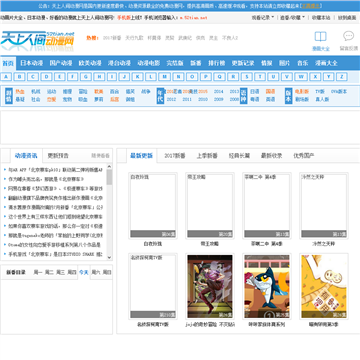Filter anime by letter B
Image resolution: width=360 pixels, height=360 pixels.
click(19, 77)
